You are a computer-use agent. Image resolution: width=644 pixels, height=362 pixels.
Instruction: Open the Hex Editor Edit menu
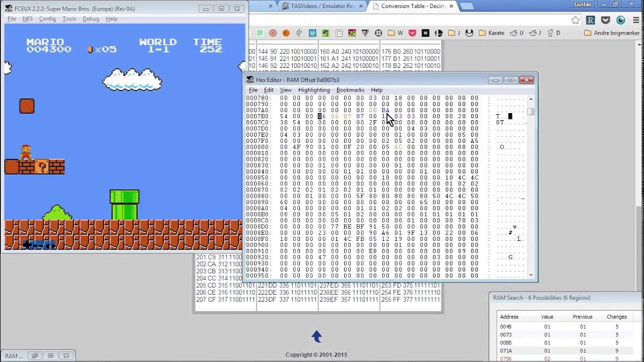[x=269, y=90]
